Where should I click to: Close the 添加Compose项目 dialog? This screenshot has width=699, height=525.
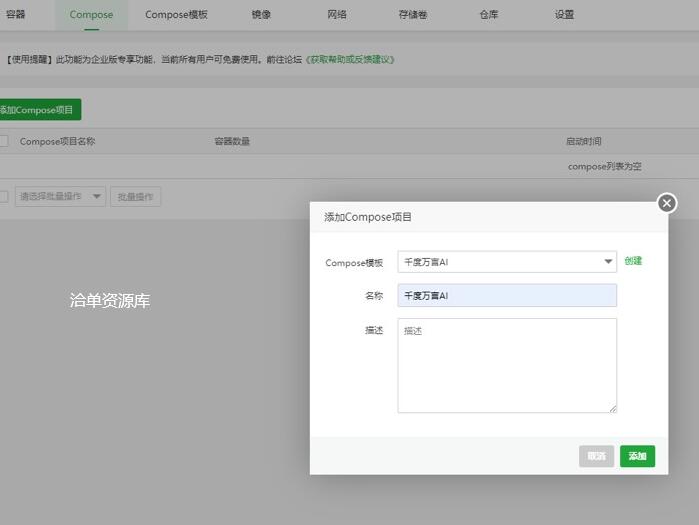coord(666,203)
